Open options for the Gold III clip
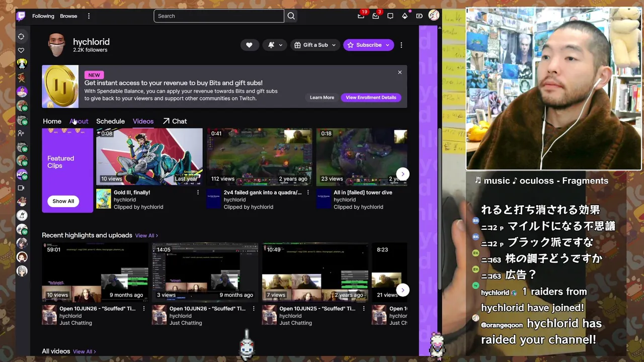 [198, 193]
